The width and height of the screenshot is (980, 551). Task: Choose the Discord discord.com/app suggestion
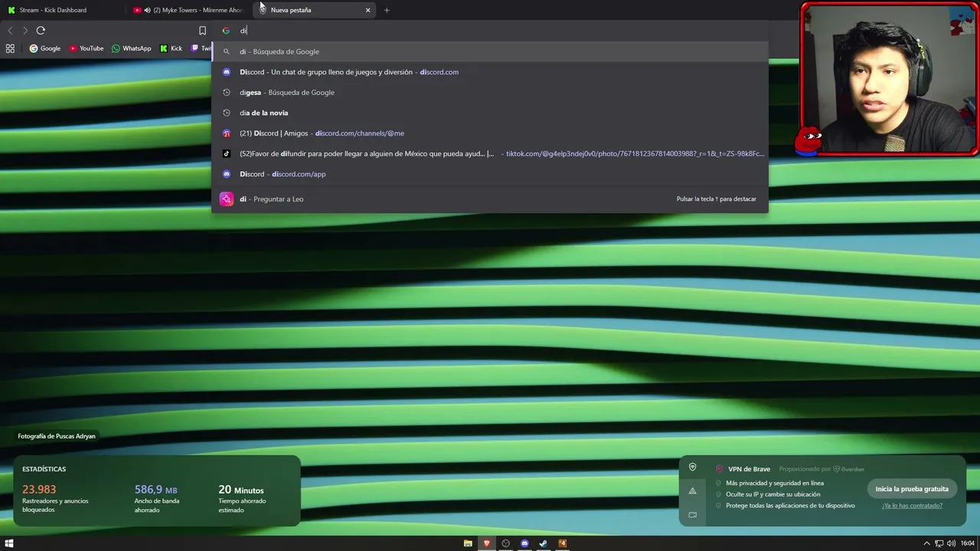490,174
